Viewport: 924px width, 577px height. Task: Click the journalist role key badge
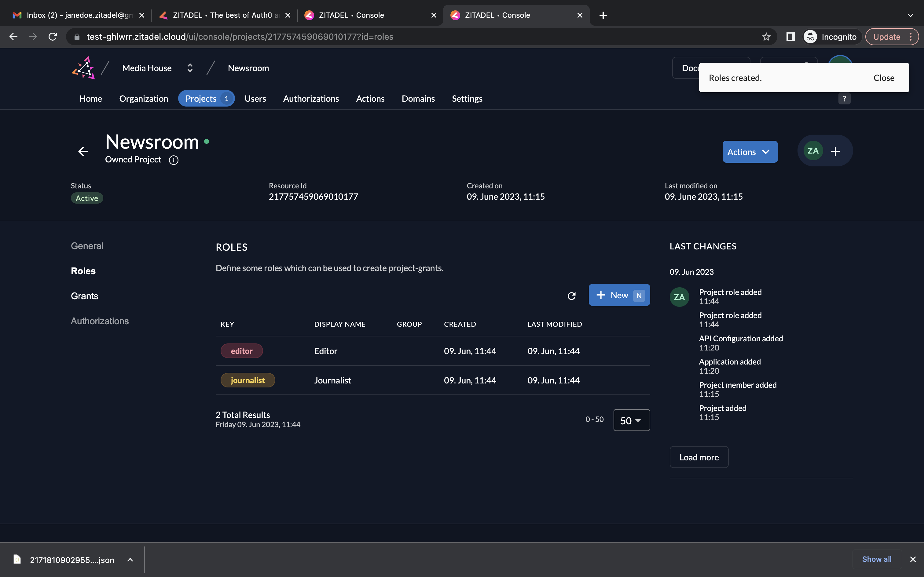point(248,380)
